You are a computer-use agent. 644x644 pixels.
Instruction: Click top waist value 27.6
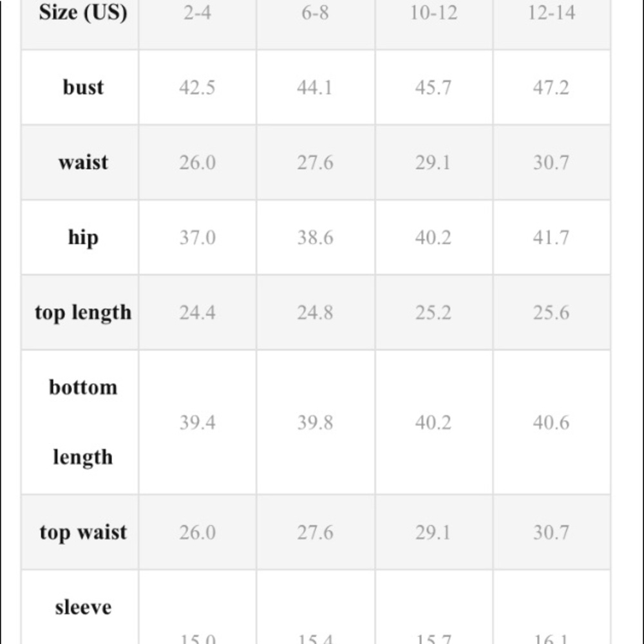click(315, 533)
